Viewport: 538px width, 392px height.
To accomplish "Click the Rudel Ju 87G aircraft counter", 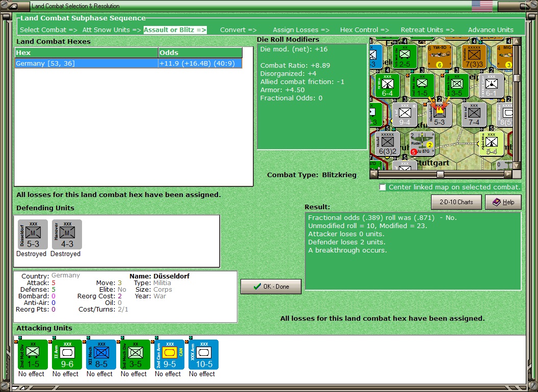I will [x=422, y=144].
